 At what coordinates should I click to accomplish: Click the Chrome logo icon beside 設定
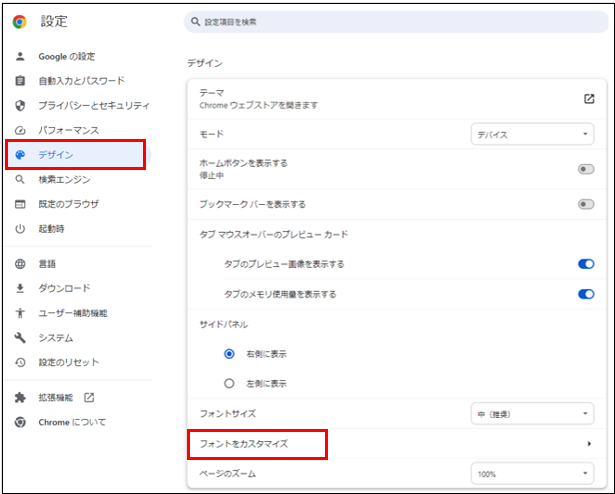(19, 22)
